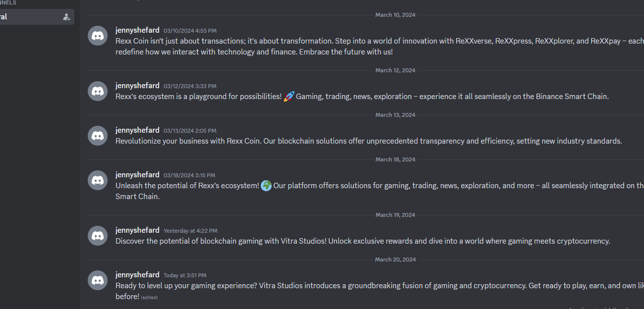Image resolution: width=644 pixels, height=309 pixels.
Task: Open jennyshefard username on the Today 3:51 PM post
Action: (x=137, y=275)
